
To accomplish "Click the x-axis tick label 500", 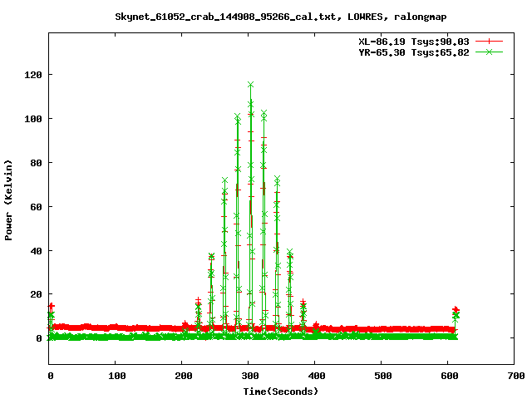I will pos(382,376).
